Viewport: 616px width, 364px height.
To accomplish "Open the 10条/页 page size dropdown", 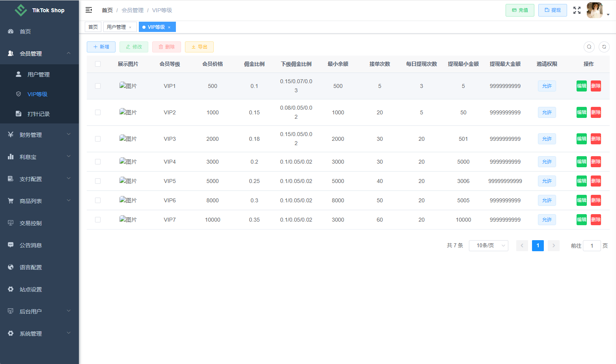I will (x=489, y=246).
